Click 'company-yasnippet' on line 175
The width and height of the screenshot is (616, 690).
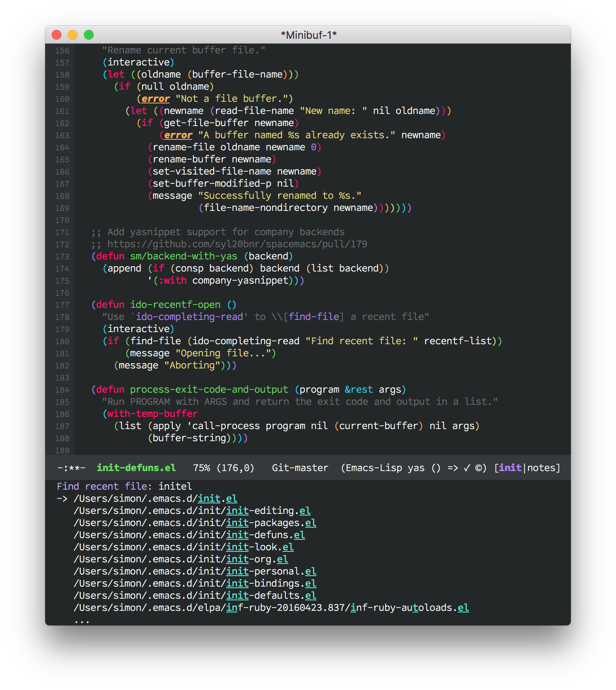(240, 280)
